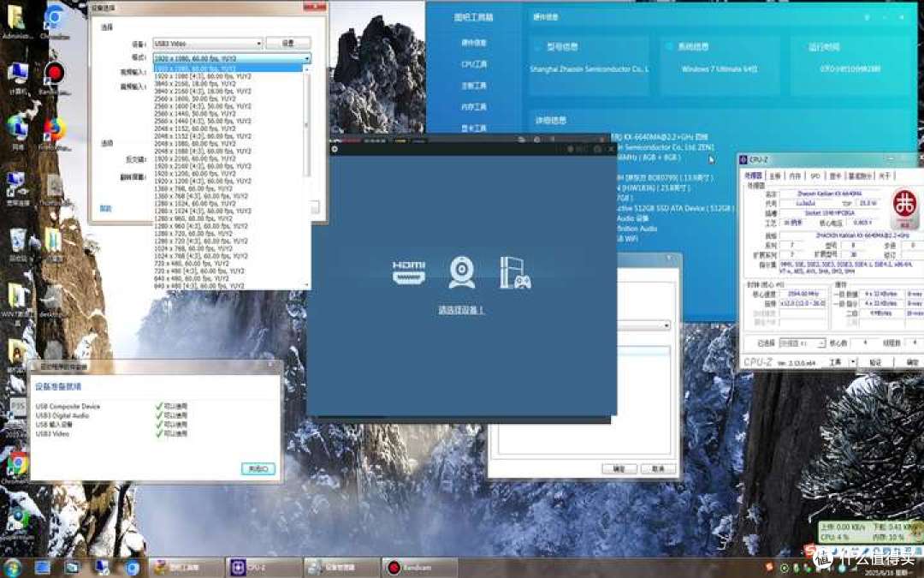
Task: Click the 'USB3 Digital Audio' row
Action: 112,415
